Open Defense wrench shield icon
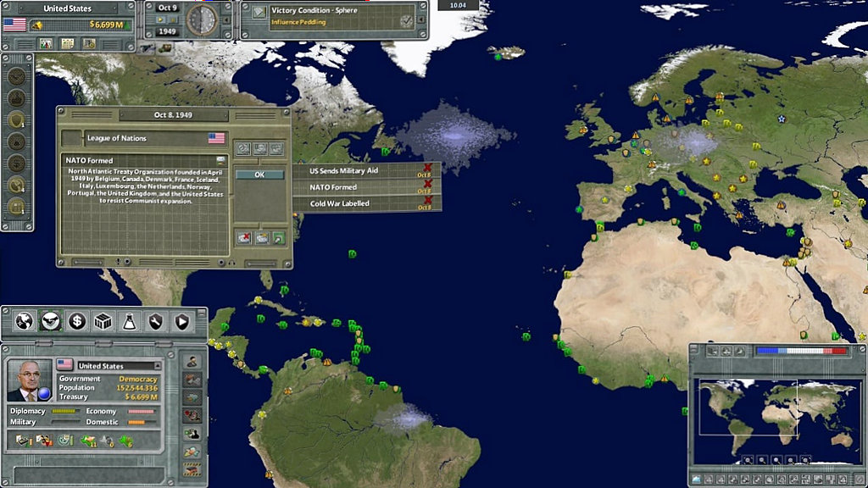 tap(155, 321)
